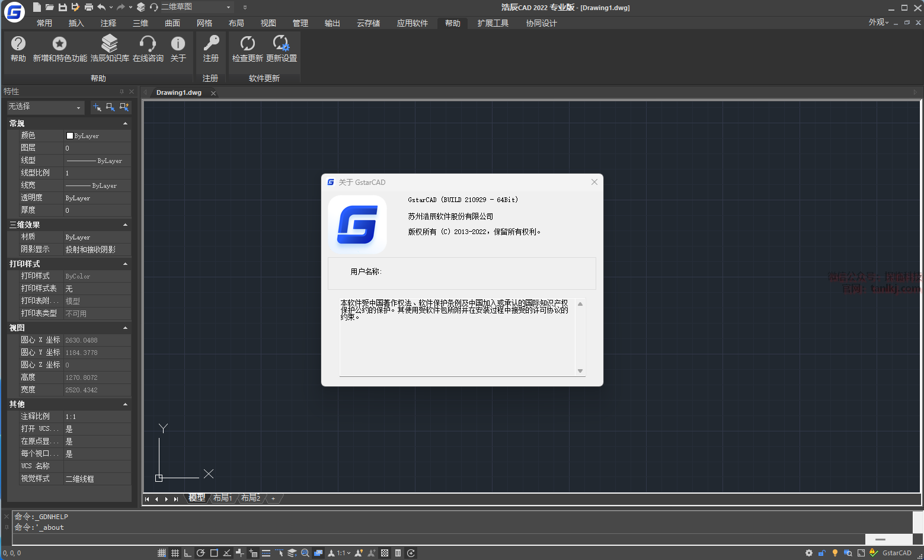The width and height of the screenshot is (924, 560).
Task: Click the 检查更新 refresh icon
Action: pos(247,44)
